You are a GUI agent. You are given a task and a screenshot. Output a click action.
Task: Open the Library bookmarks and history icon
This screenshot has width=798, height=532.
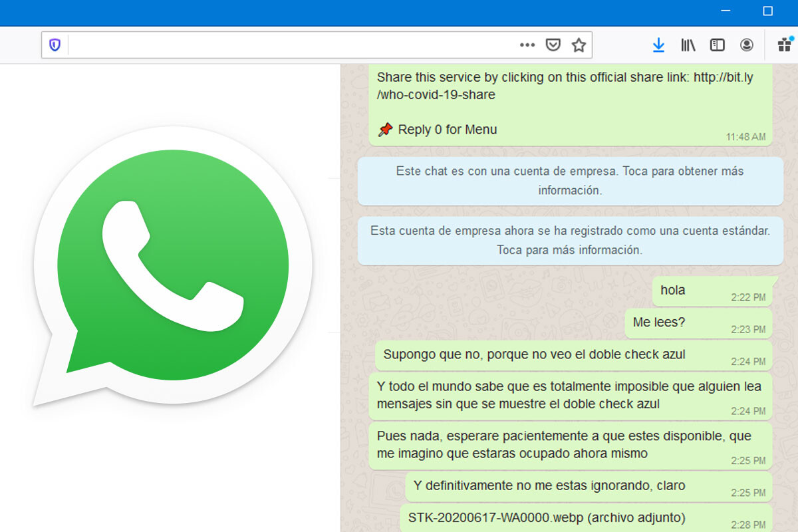tap(688, 45)
